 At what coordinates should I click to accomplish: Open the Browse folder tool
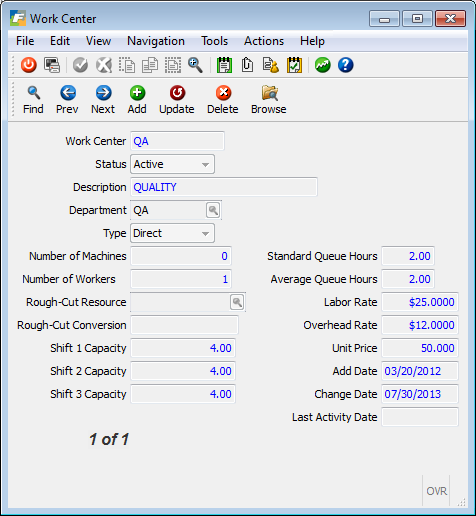pos(269,100)
